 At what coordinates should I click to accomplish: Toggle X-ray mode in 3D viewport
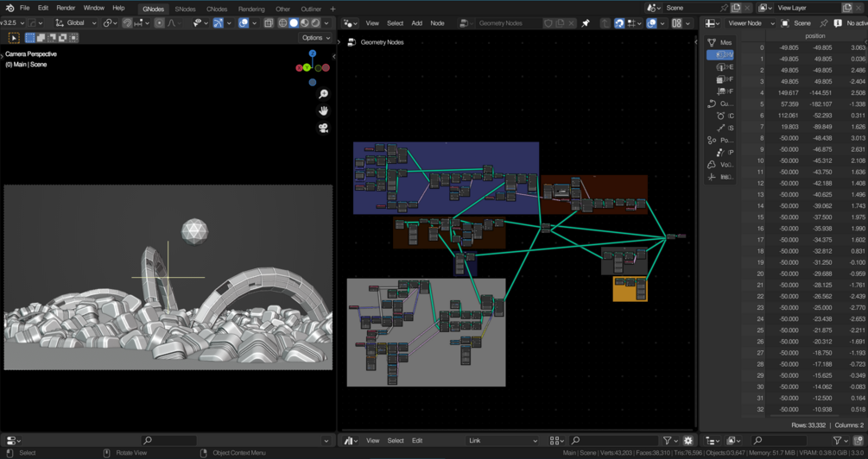tap(269, 23)
